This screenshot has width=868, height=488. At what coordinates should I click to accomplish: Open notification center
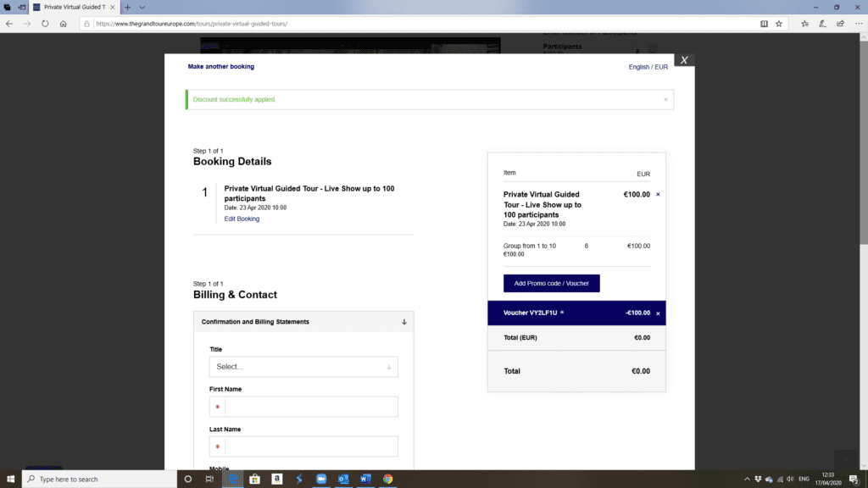pyautogui.click(x=854, y=480)
